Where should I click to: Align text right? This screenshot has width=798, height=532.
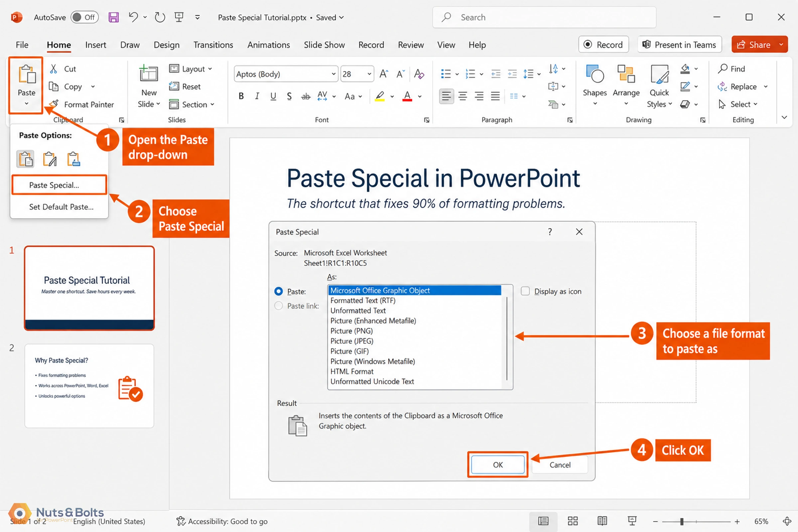click(x=479, y=96)
